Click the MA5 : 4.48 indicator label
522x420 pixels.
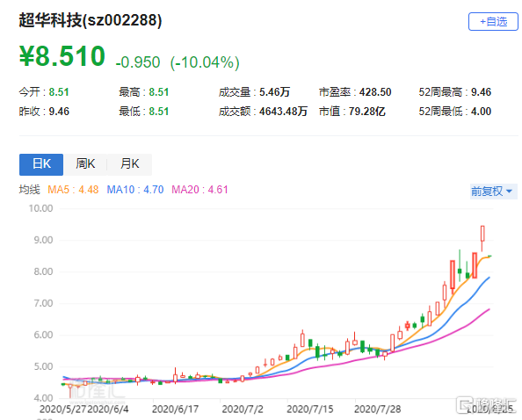point(73,190)
